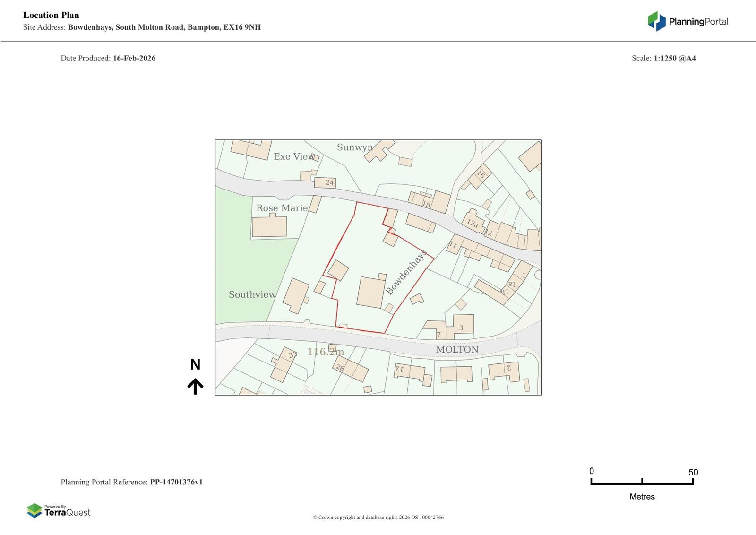Click the 'N' compass letter

point(195,364)
